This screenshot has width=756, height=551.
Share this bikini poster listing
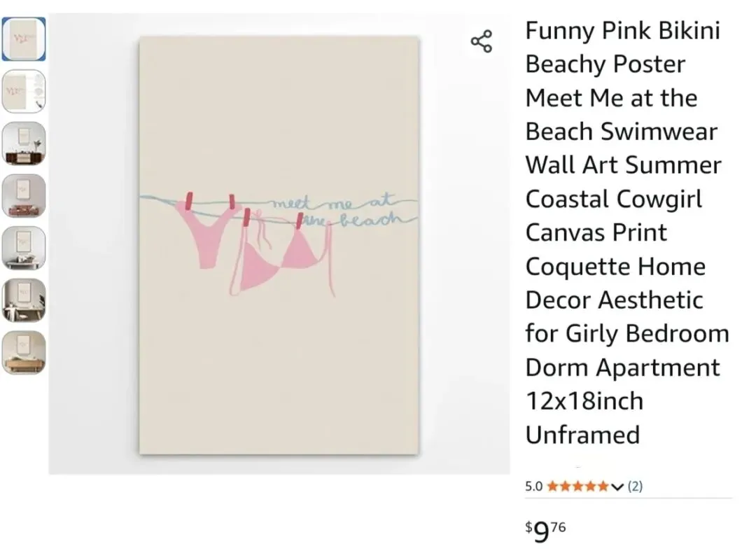pyautogui.click(x=482, y=41)
